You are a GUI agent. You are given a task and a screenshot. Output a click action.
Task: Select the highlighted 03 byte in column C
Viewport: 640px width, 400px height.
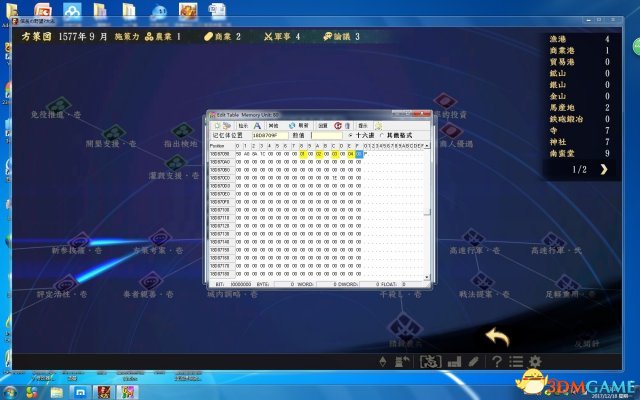click(335, 154)
